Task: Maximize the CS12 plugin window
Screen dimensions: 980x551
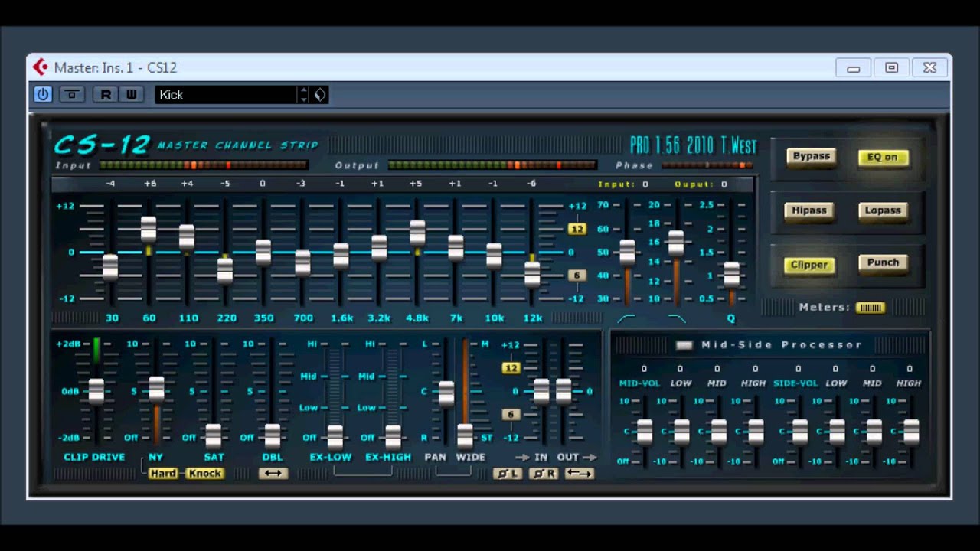Action: click(891, 67)
